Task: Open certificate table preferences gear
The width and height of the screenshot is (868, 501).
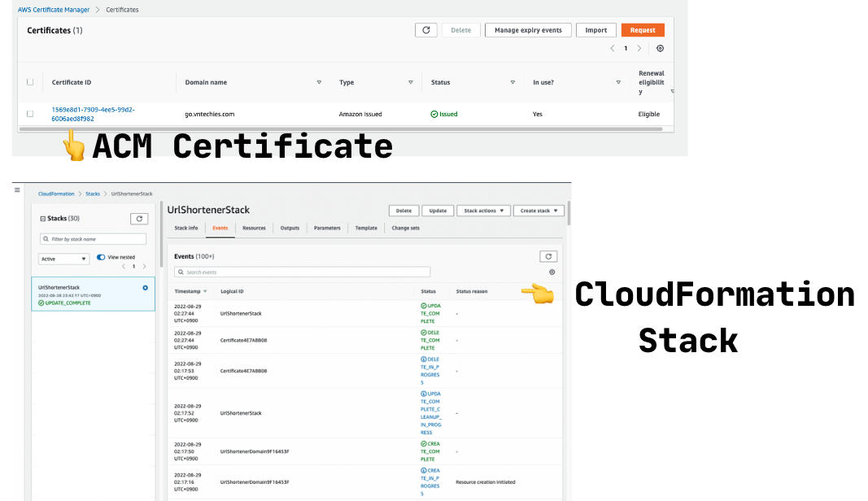Action: pyautogui.click(x=660, y=49)
